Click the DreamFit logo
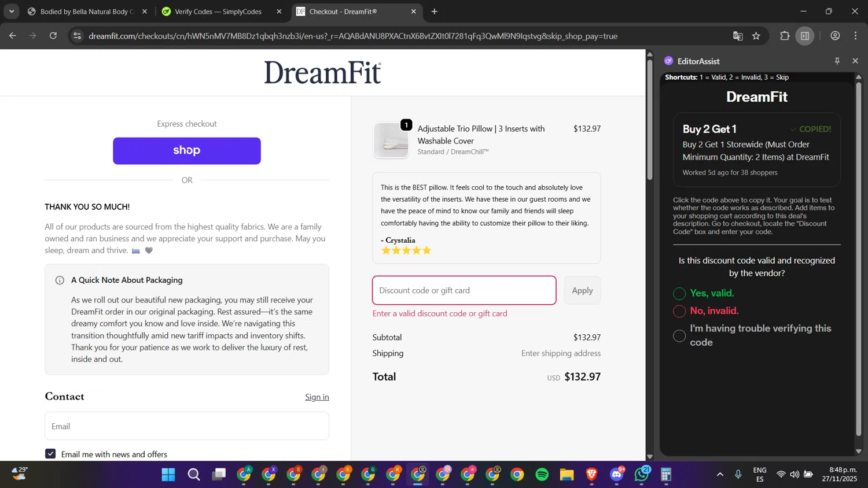Screen dimensions: 868x488 (x=323, y=73)
